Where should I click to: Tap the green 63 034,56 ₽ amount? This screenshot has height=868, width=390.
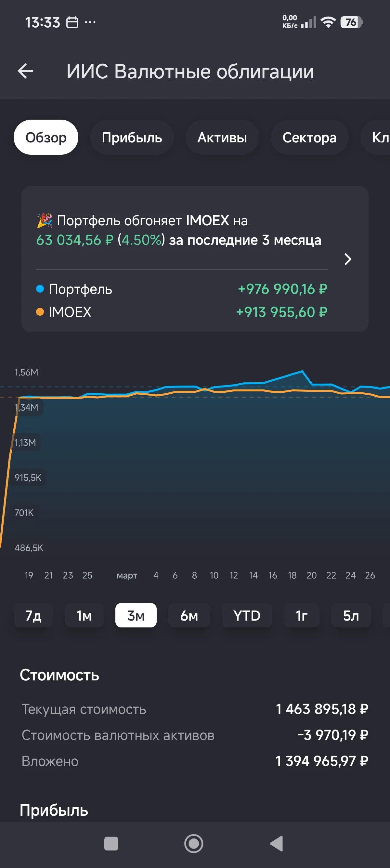[x=75, y=240]
